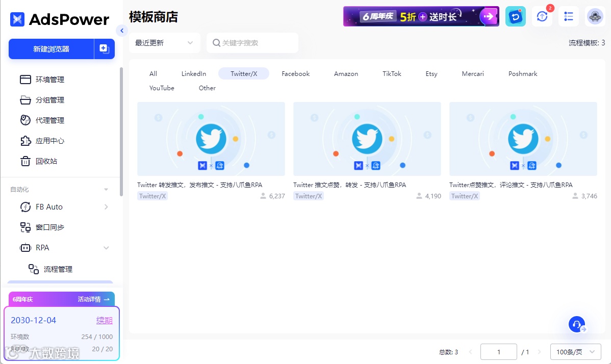
Task: Click 新建浏览器 button
Action: pyautogui.click(x=52, y=49)
